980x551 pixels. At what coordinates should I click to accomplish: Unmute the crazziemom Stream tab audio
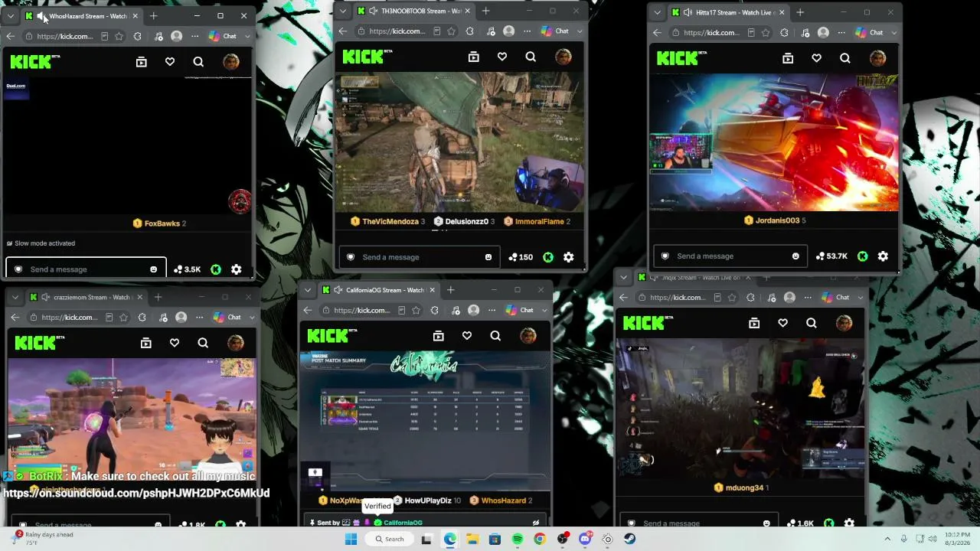click(46, 297)
